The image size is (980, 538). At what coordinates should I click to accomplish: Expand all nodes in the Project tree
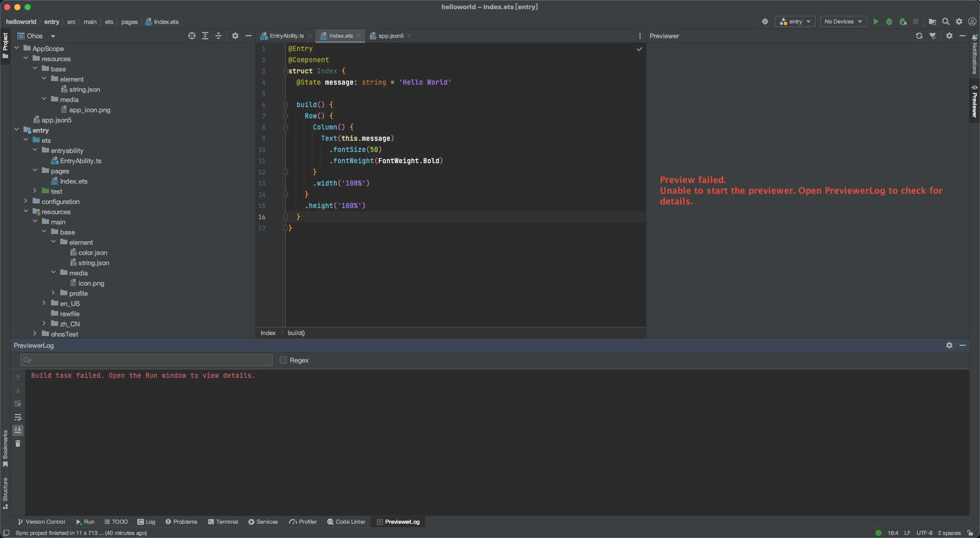click(x=205, y=36)
